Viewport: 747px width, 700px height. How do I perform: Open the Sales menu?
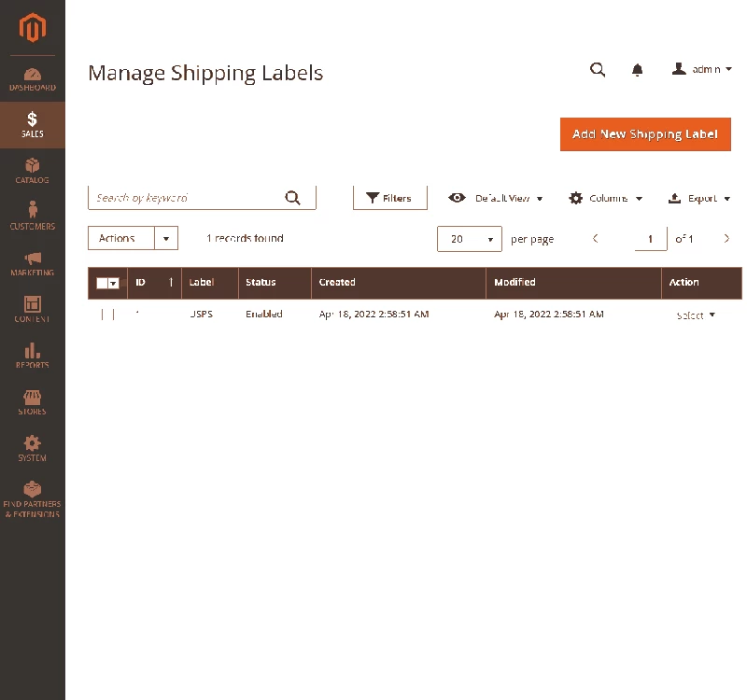pos(33,125)
